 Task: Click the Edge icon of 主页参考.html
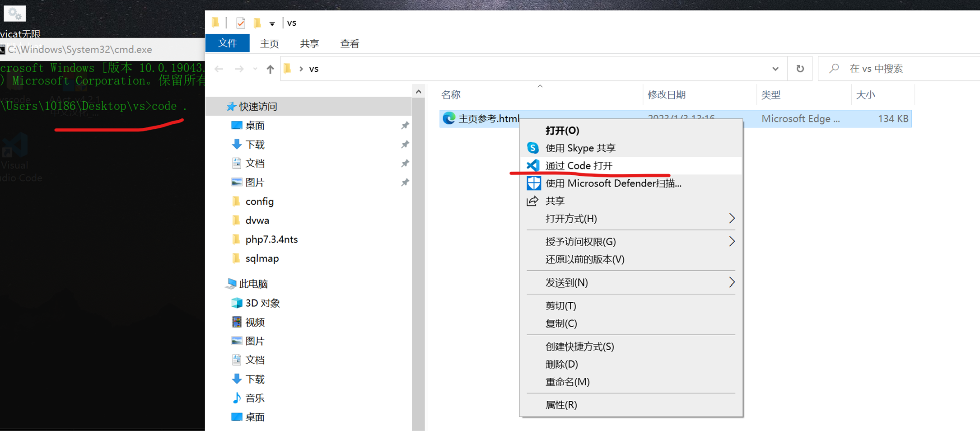coord(448,118)
